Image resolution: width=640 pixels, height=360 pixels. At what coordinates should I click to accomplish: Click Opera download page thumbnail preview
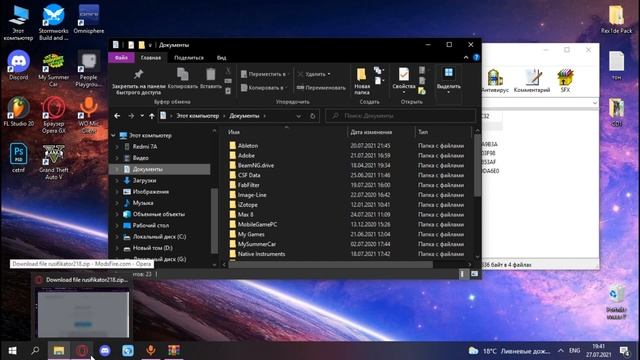click(83, 313)
